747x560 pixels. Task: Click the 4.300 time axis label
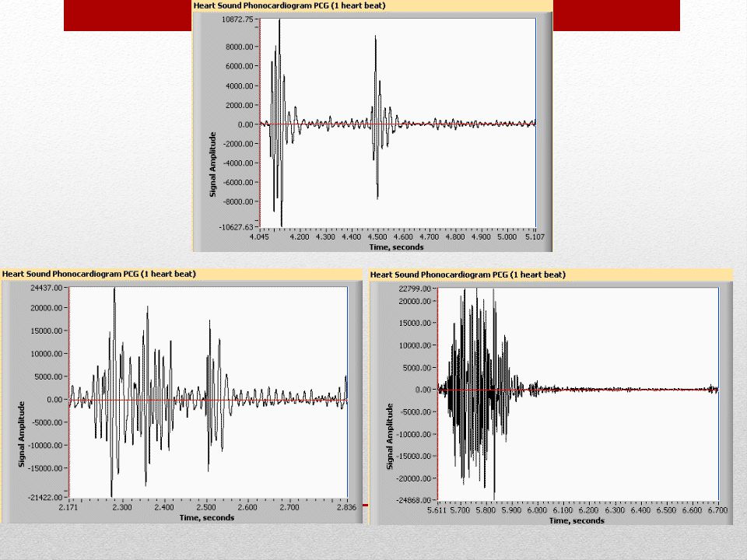click(325, 236)
